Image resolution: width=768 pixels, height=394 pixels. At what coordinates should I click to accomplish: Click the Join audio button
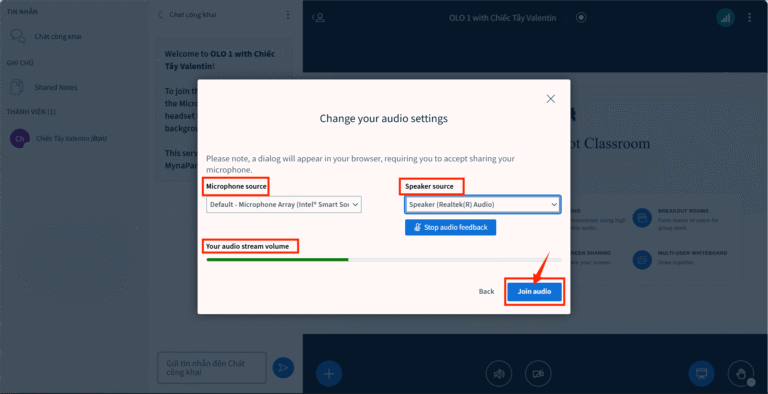[x=534, y=292]
